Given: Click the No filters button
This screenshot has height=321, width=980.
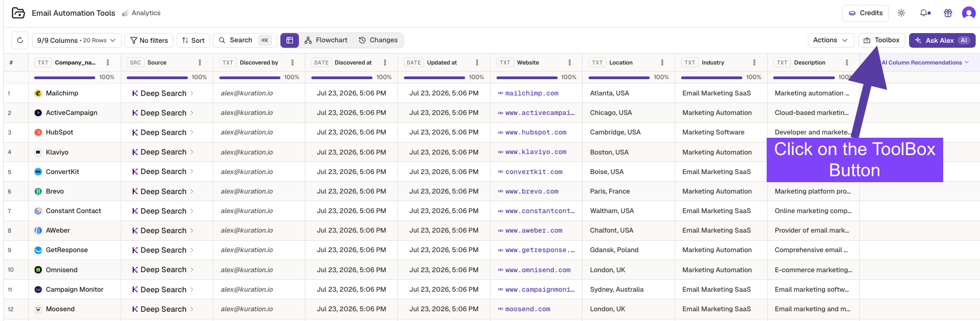Looking at the screenshot, I should [x=149, y=40].
